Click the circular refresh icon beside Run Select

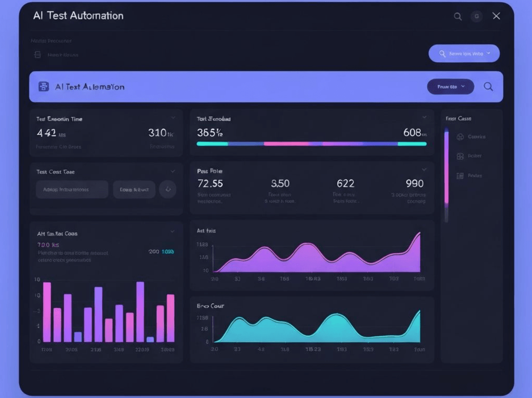168,190
